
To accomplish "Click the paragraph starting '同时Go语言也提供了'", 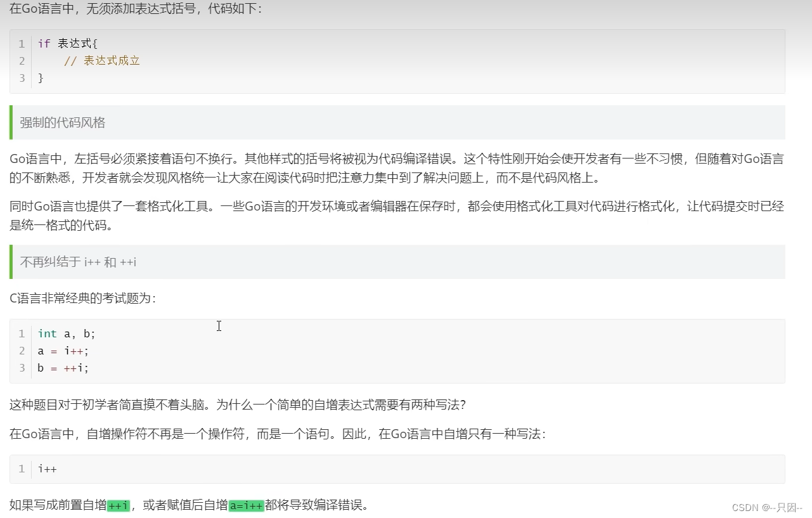I will coord(397,216).
